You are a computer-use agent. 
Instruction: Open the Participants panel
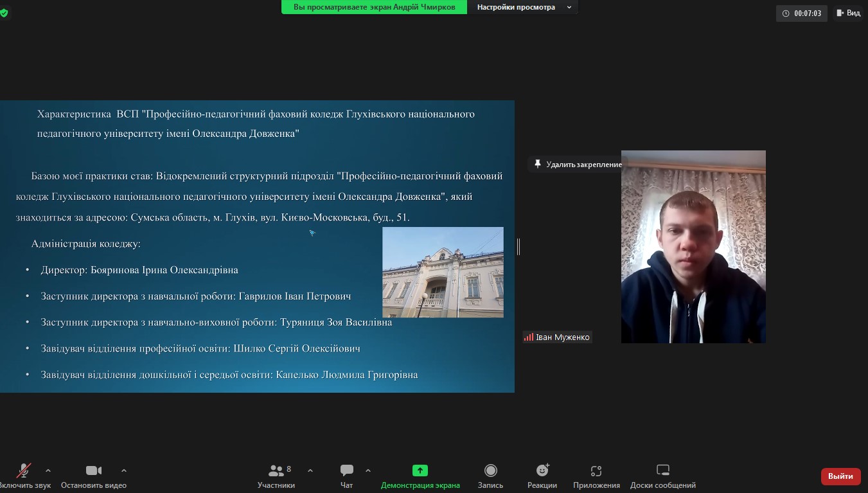coord(276,476)
